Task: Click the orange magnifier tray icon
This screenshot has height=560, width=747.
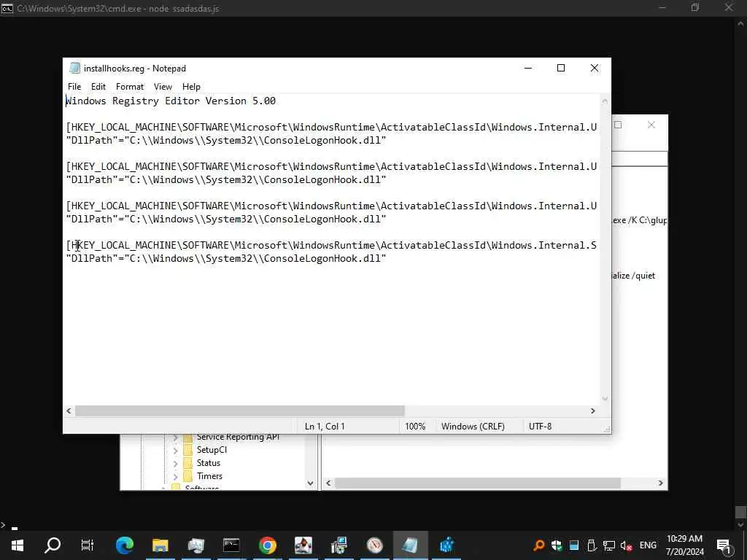Action: pyautogui.click(x=539, y=545)
